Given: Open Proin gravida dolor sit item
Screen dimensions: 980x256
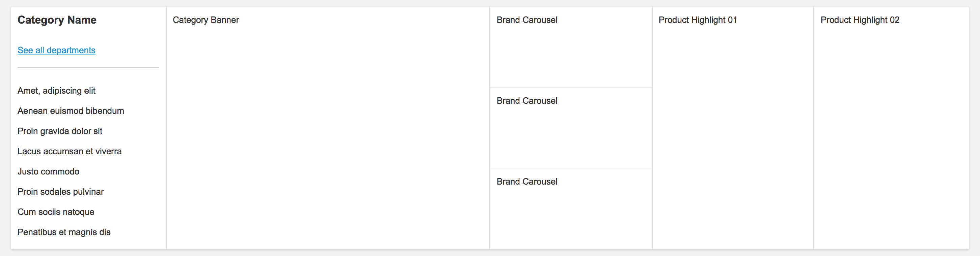Looking at the screenshot, I should 60,131.
